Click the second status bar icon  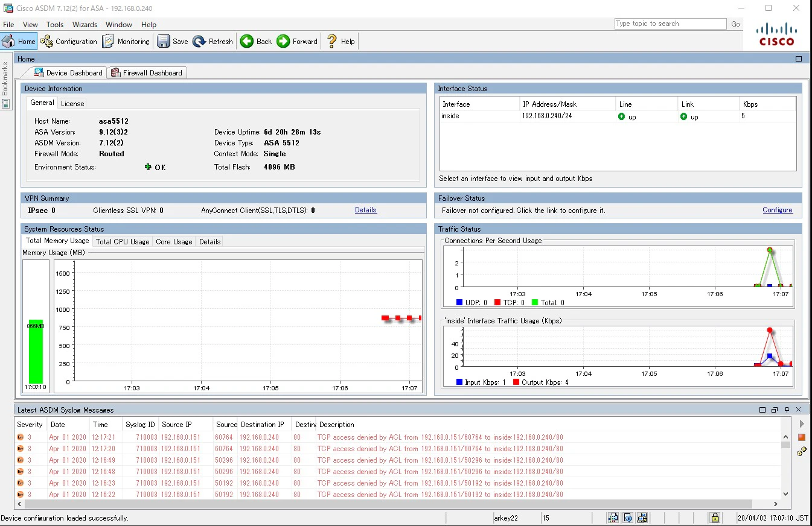tap(628, 518)
